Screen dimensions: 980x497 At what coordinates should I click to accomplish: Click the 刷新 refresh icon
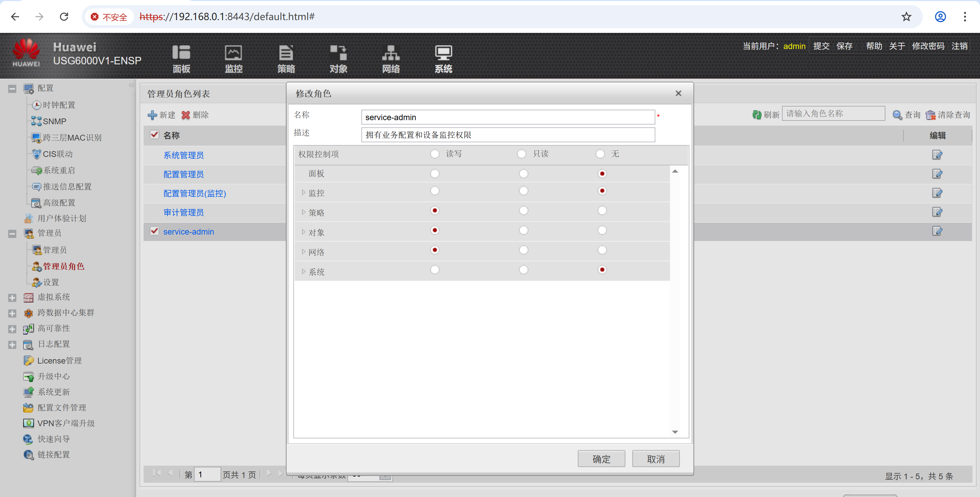click(756, 114)
